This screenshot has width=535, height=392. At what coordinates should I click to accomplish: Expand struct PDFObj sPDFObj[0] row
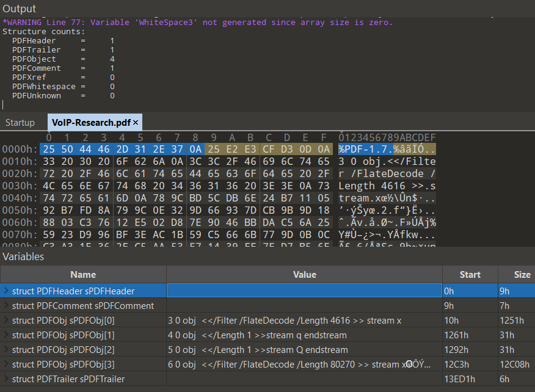5,320
